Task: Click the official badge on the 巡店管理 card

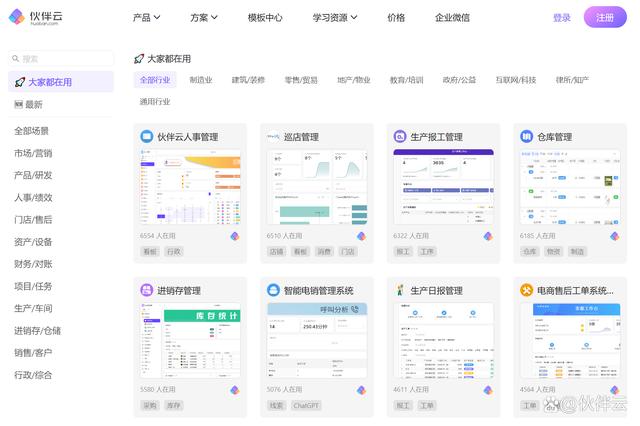Action: (x=361, y=236)
